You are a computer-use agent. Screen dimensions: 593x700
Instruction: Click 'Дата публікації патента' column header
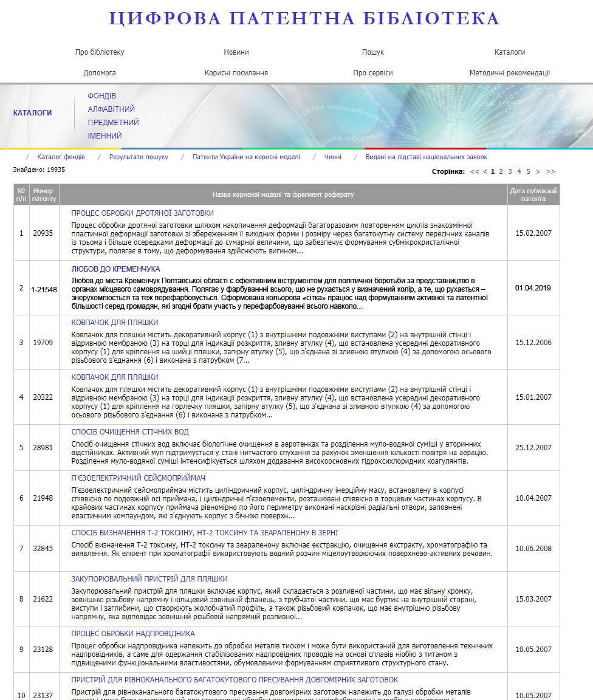(533, 195)
